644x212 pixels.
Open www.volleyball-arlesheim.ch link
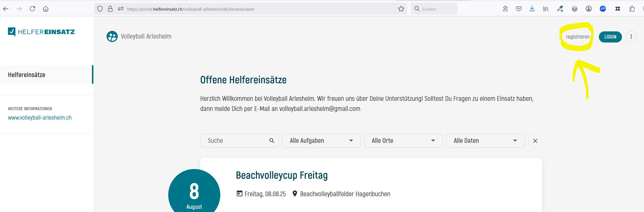click(x=40, y=118)
